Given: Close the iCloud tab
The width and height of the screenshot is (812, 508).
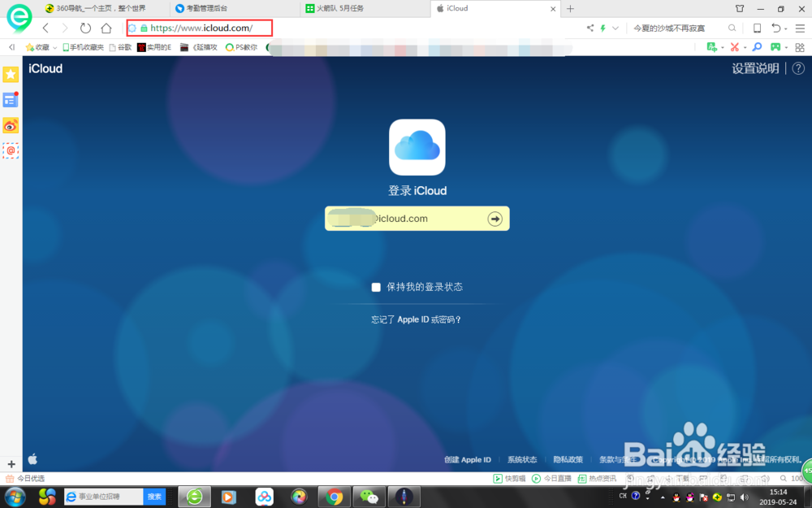Looking at the screenshot, I should pos(552,9).
